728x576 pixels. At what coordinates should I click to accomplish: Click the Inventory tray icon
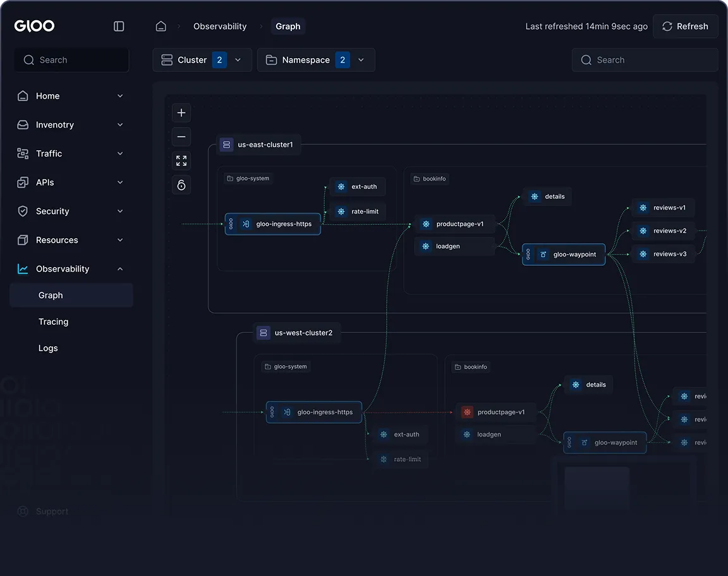point(23,125)
